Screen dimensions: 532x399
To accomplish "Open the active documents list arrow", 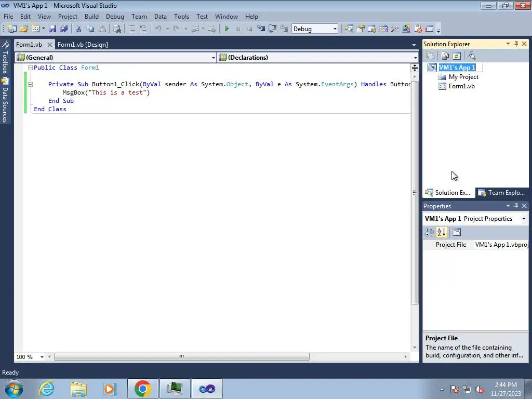I will pos(414,45).
